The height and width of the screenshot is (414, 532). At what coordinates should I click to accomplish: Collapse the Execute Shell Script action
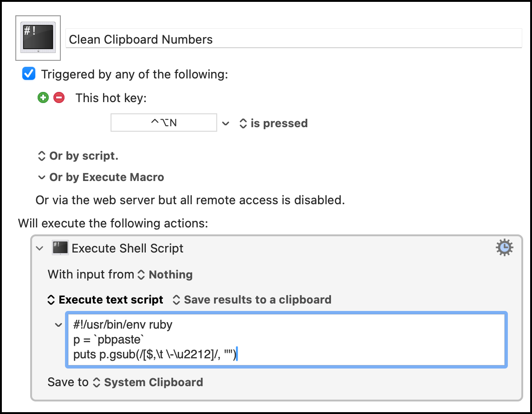(x=40, y=248)
